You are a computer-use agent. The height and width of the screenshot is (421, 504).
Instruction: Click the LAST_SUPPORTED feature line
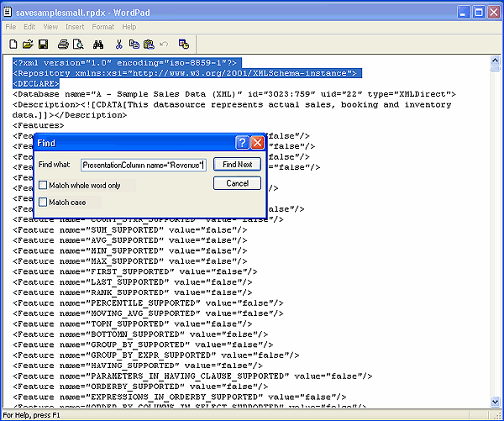[133, 282]
